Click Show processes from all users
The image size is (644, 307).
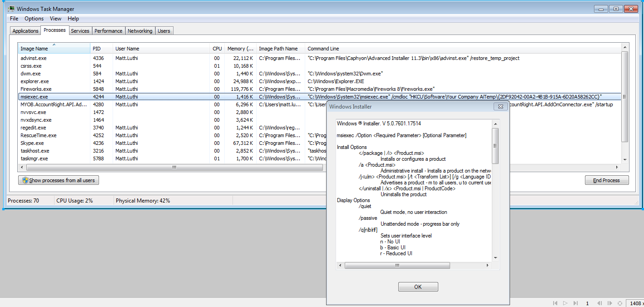click(x=59, y=180)
